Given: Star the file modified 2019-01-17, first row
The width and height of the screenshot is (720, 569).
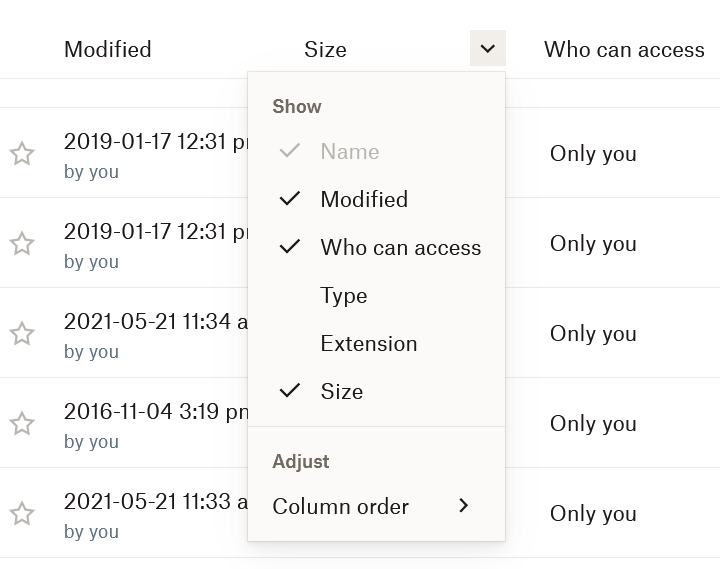Looking at the screenshot, I should pyautogui.click(x=22, y=154).
